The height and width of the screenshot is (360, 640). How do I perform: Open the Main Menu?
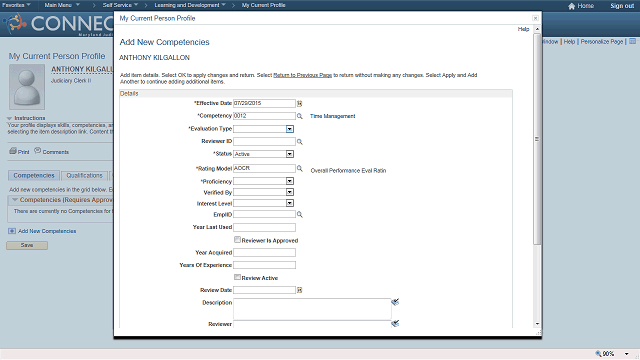pyautogui.click(x=62, y=5)
